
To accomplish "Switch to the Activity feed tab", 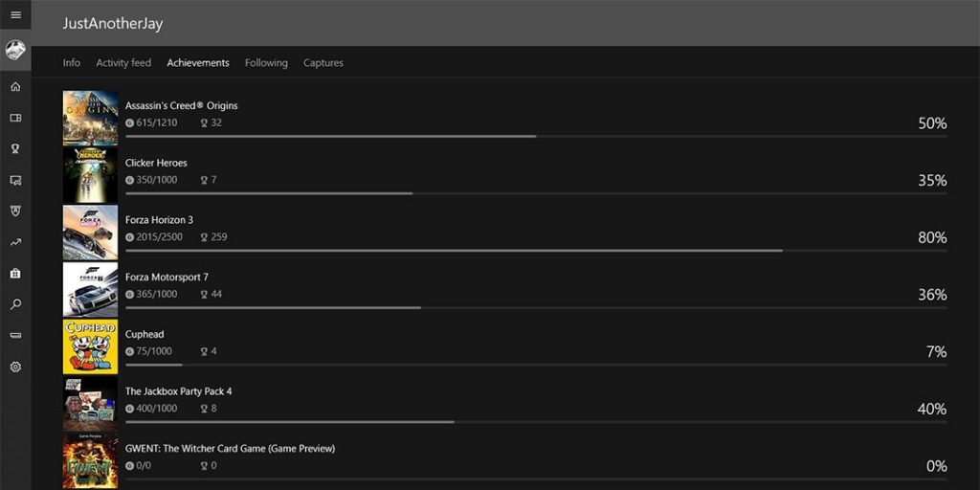I will 123,62.
